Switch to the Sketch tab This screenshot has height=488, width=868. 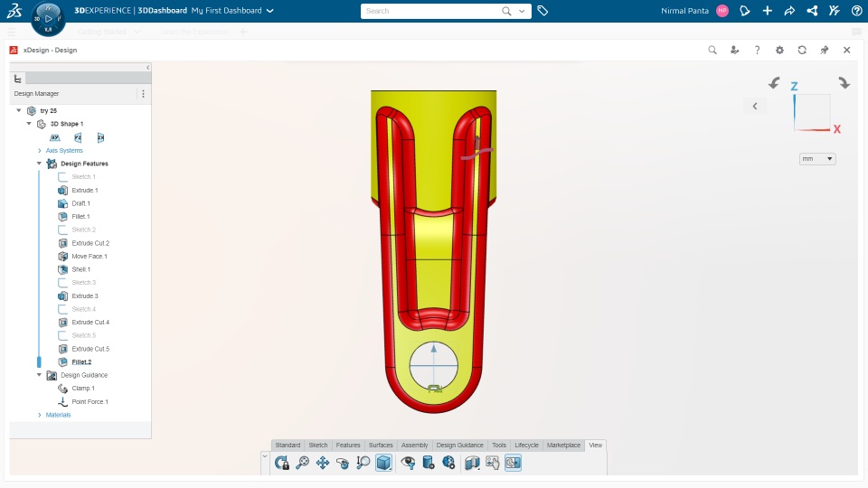[x=317, y=445]
